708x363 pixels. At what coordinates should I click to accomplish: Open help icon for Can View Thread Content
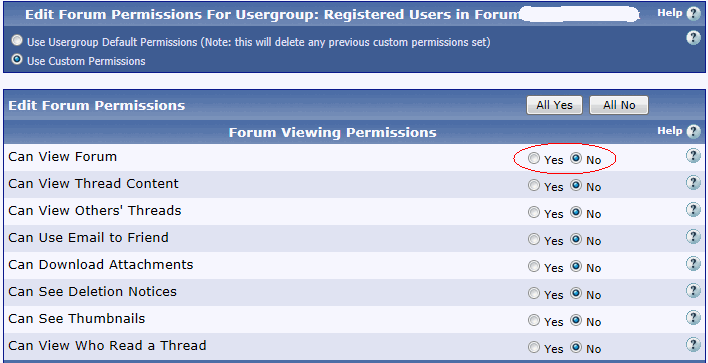point(693,183)
